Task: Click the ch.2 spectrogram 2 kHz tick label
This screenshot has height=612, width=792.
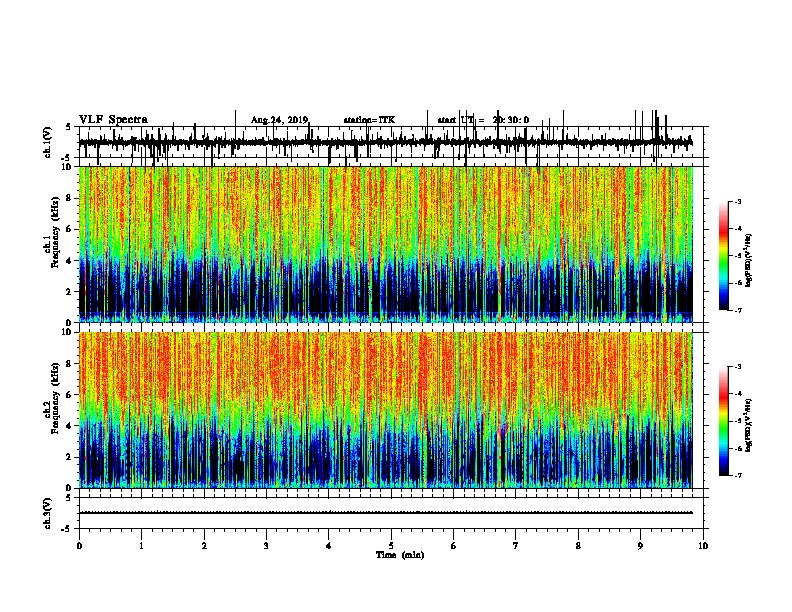Action: 69,457
